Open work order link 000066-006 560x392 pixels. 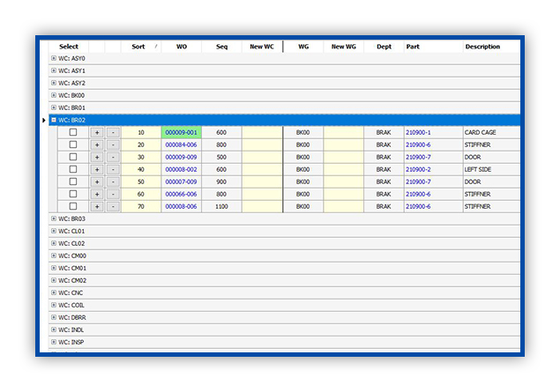pos(181,194)
